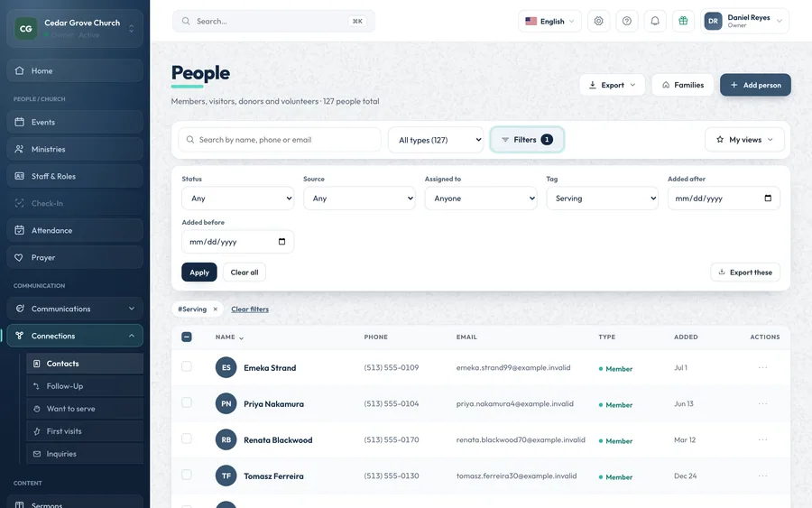
Task: Check the box for Renata Blackwood
Action: click(187, 439)
